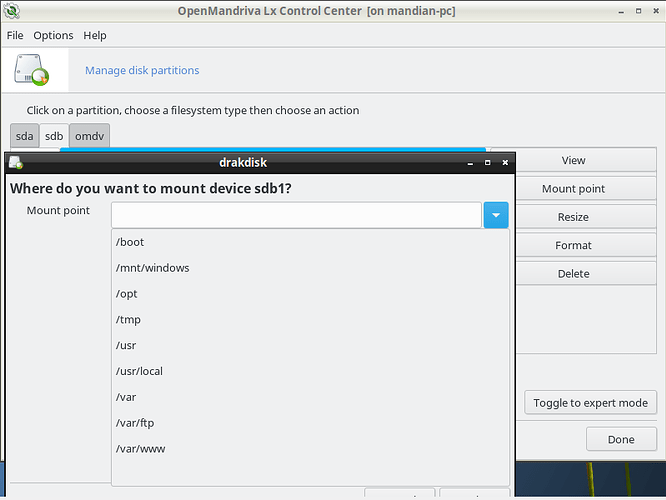Switch to the sda disk tab
The image size is (666, 500).
(x=25, y=136)
